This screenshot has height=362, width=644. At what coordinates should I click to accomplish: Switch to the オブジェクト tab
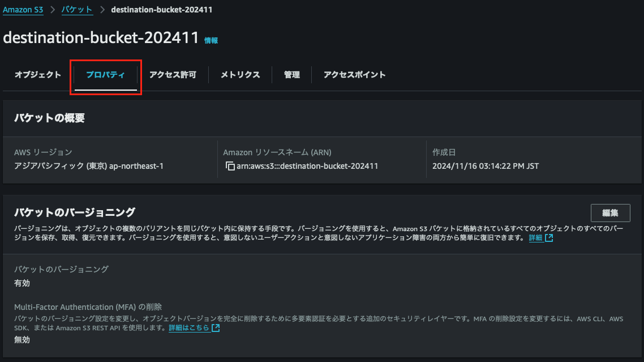(38, 75)
